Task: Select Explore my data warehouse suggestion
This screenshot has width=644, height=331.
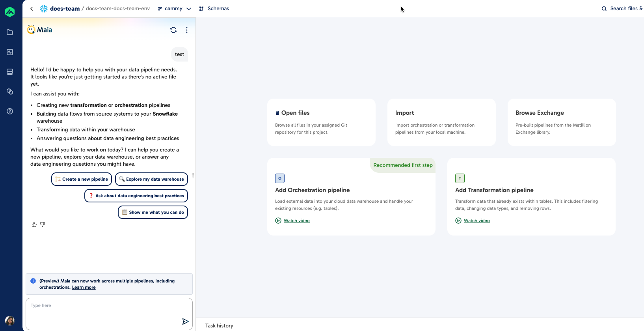Action: click(x=151, y=179)
